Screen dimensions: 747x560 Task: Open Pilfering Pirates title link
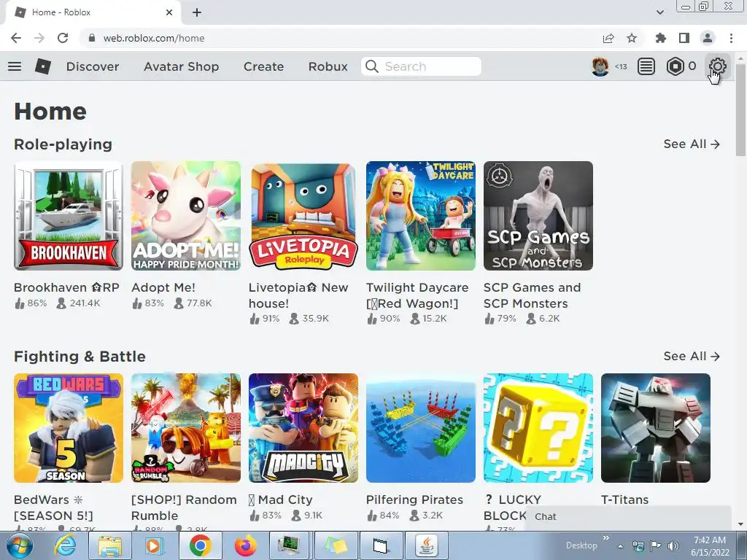tap(414, 499)
